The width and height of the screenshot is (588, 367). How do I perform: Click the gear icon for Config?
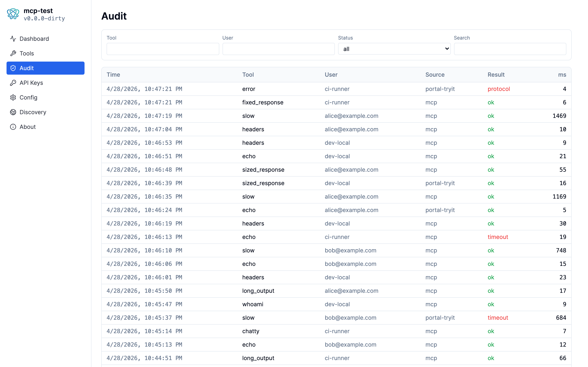point(13,97)
